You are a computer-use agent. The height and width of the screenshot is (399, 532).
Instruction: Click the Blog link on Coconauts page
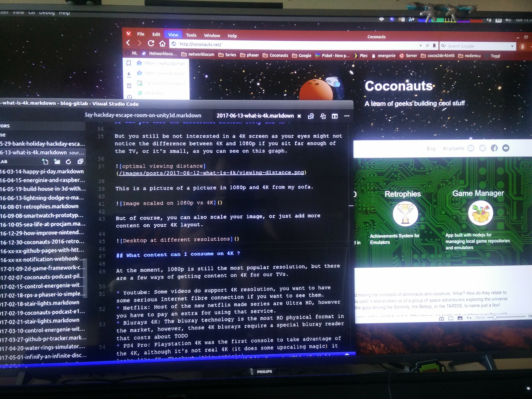click(x=431, y=148)
